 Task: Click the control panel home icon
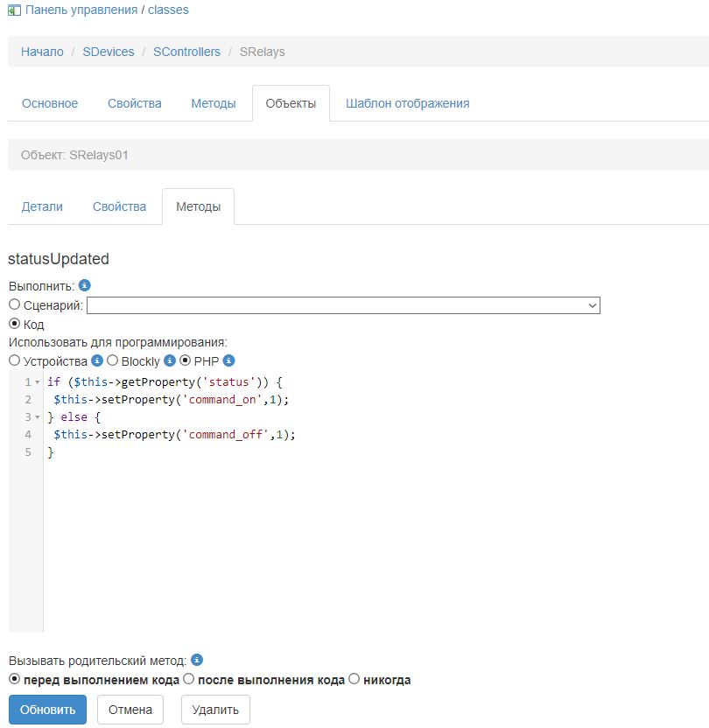point(14,10)
